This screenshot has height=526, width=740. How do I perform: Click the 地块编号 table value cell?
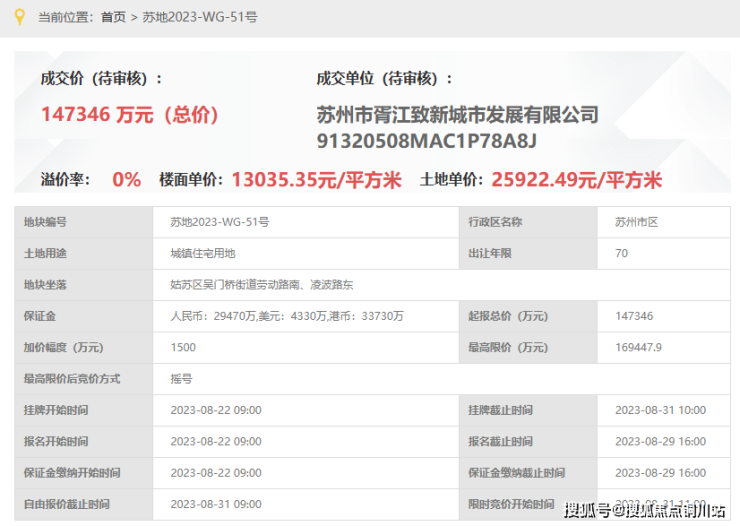[x=220, y=222]
